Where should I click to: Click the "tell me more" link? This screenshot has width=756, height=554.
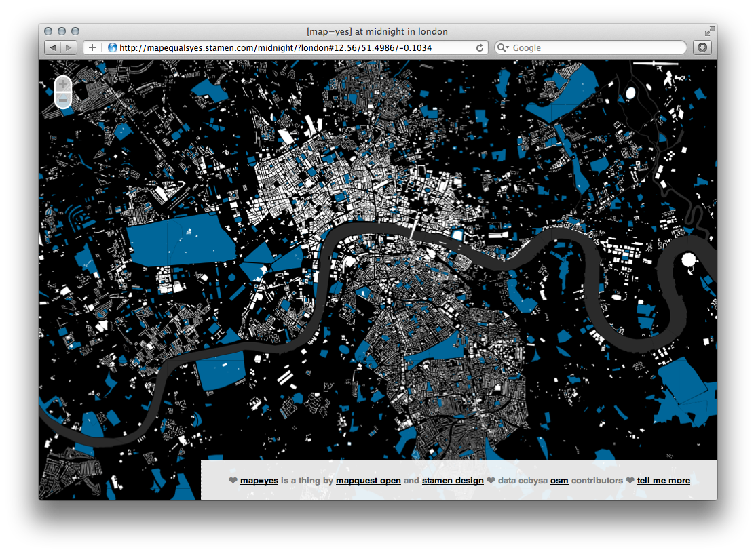[663, 481]
